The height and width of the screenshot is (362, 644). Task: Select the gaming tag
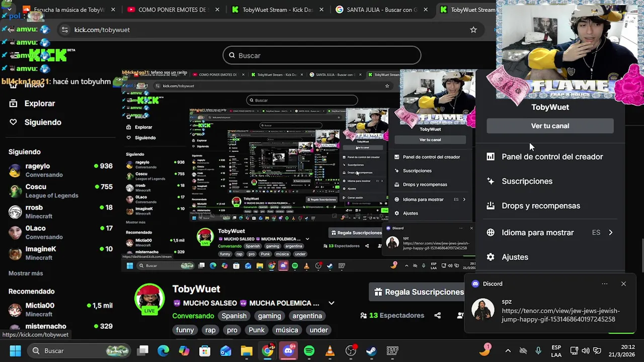pyautogui.click(x=270, y=316)
